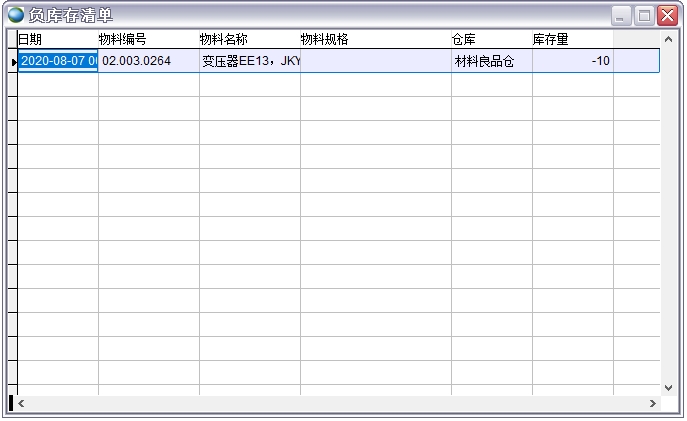Screen dimensions: 687x421
Task: Click the globe icon in the title bar
Action: [x=16, y=15]
